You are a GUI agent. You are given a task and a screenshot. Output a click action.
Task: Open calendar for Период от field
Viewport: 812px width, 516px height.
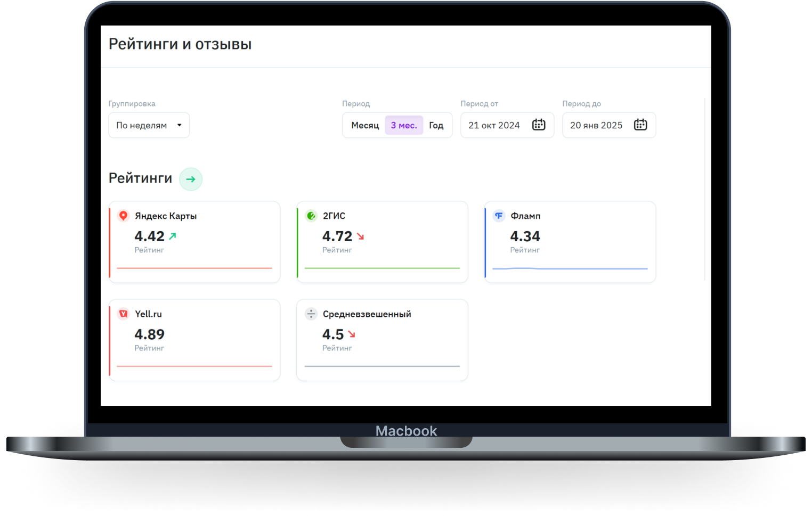click(539, 125)
